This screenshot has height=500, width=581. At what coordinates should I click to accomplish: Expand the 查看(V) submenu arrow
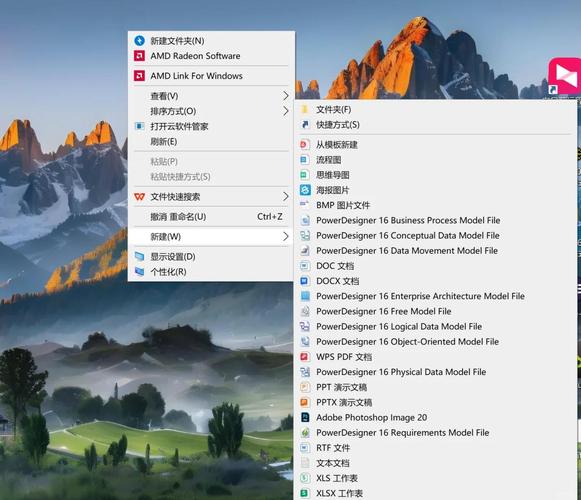286,96
